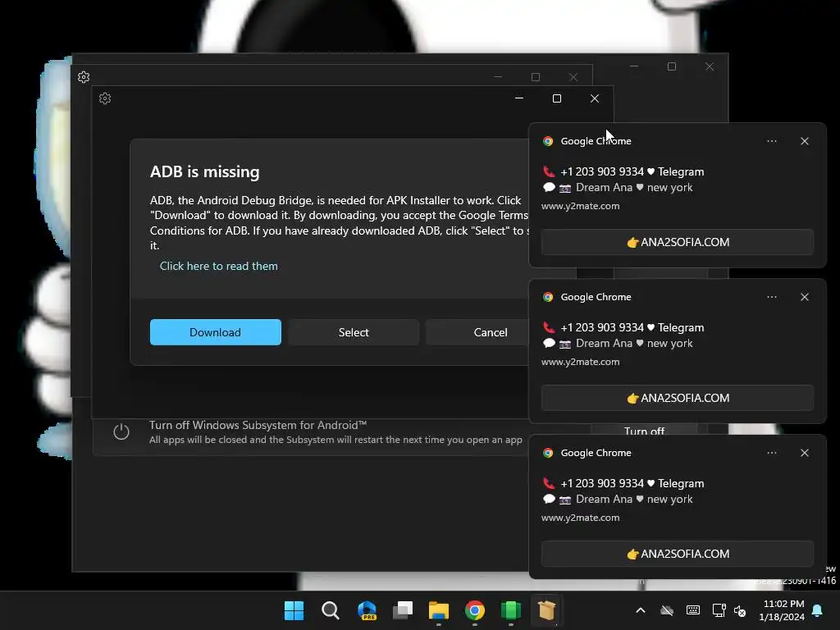
Task: Click Chrome logo in the top notification header
Action: click(548, 141)
